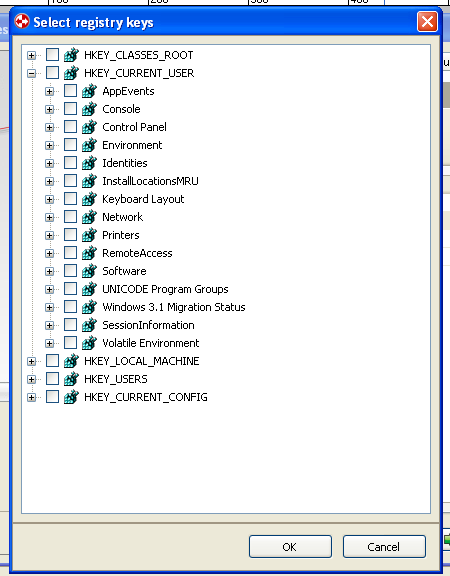This screenshot has height=576, width=450.
Task: Click the registry icon next to Environment
Action: (89, 145)
